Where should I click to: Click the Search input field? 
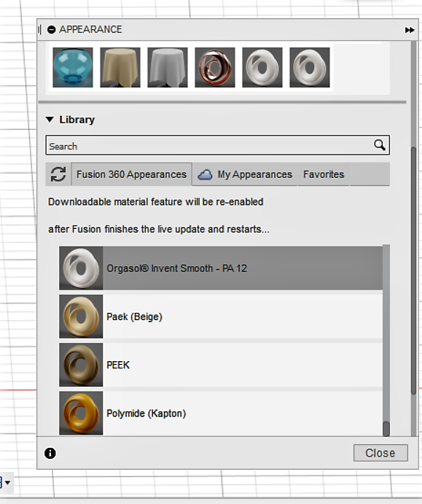click(x=218, y=145)
